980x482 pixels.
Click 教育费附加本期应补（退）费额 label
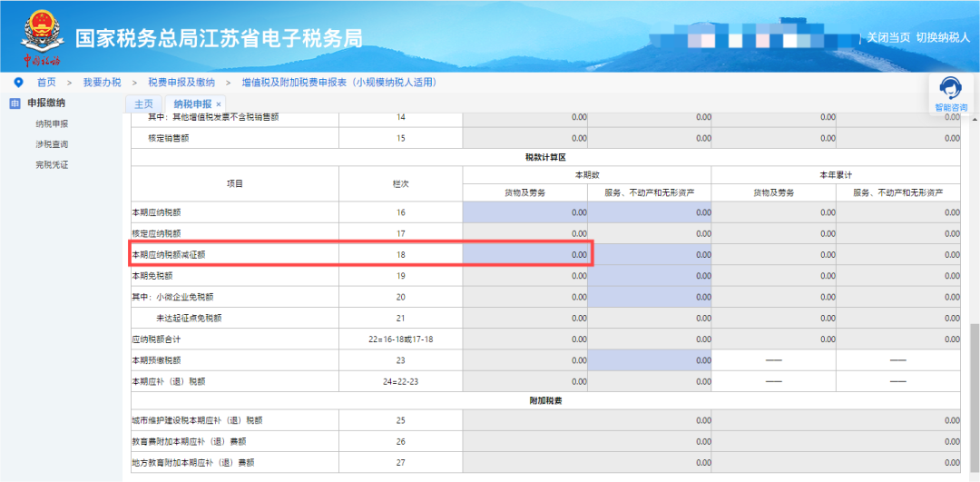point(189,441)
